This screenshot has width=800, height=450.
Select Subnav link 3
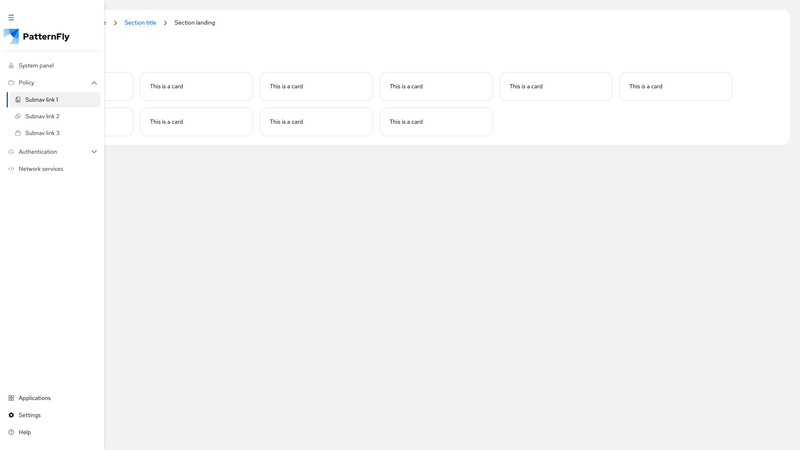[x=54, y=133]
